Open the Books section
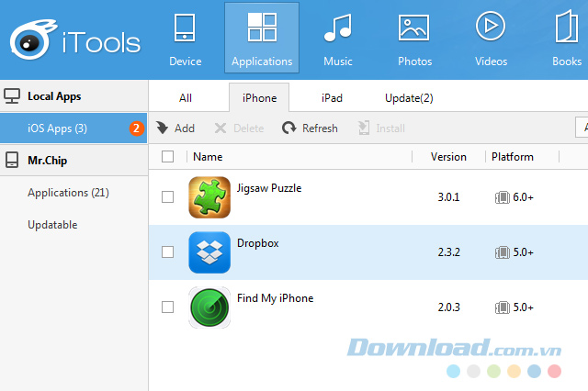This screenshot has height=391, width=588. (566, 39)
